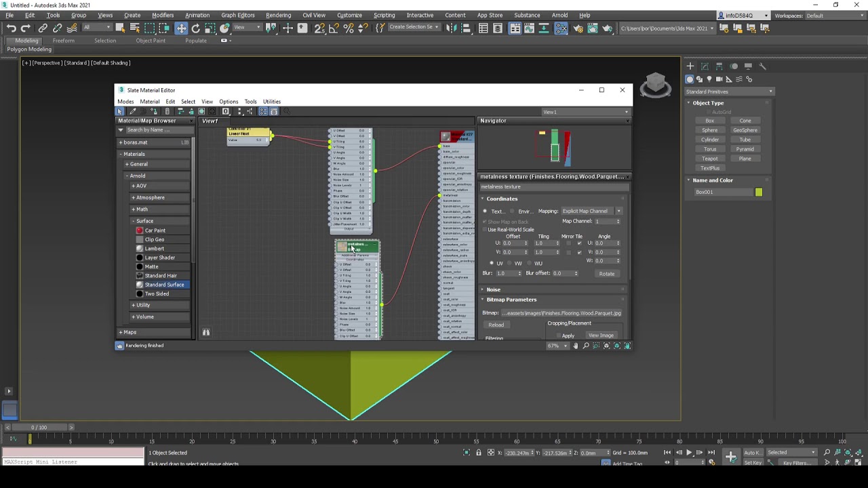Activate the Select and Move tool
Screen dimensions: 868x488
(x=181, y=28)
